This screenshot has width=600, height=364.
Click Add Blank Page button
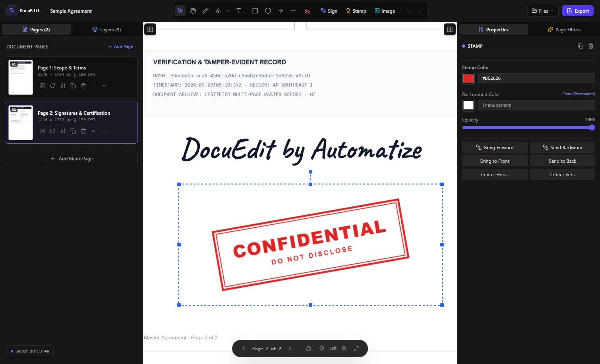pos(72,158)
